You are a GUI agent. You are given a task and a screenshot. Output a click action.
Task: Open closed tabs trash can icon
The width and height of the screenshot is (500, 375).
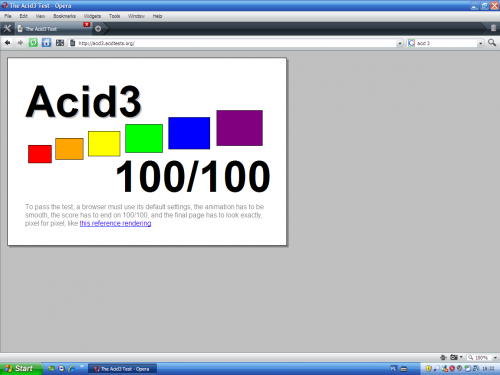tap(493, 28)
